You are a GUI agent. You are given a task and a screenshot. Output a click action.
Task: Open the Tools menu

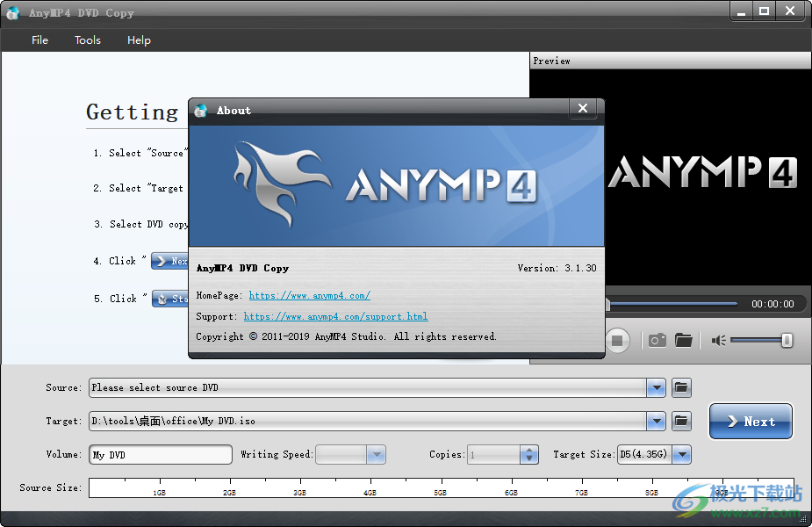click(x=87, y=40)
